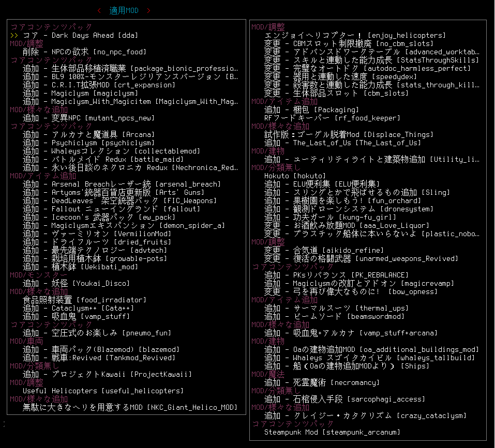
Task: Select The_Last_of_Us mod entry
Action: coord(342,143)
